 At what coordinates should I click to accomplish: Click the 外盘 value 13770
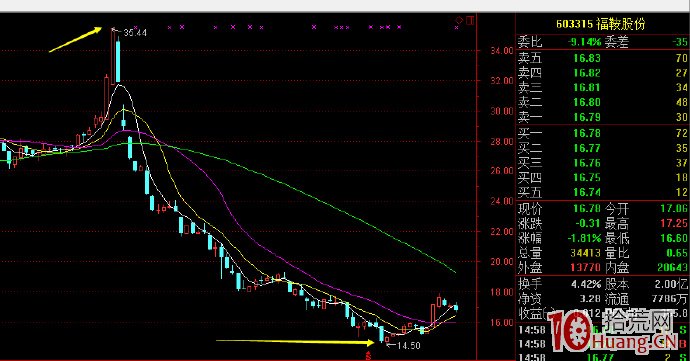coord(586,267)
